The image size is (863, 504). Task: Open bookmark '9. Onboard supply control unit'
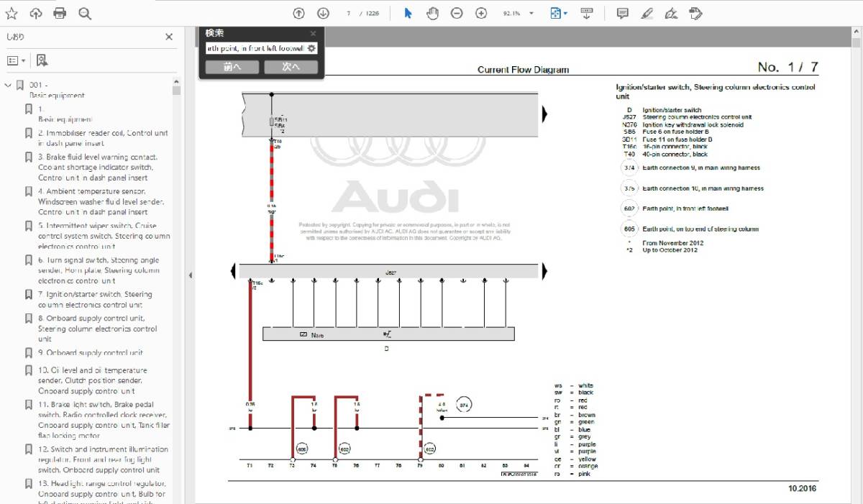coord(91,353)
